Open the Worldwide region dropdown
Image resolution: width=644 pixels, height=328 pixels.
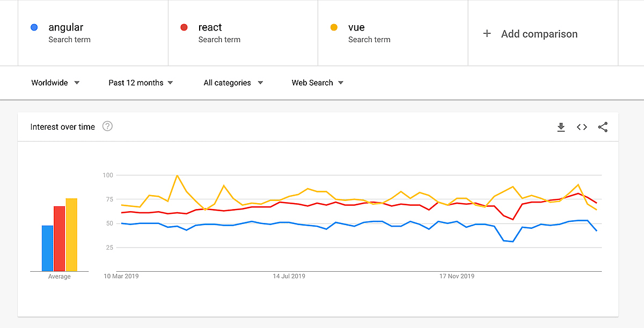55,83
